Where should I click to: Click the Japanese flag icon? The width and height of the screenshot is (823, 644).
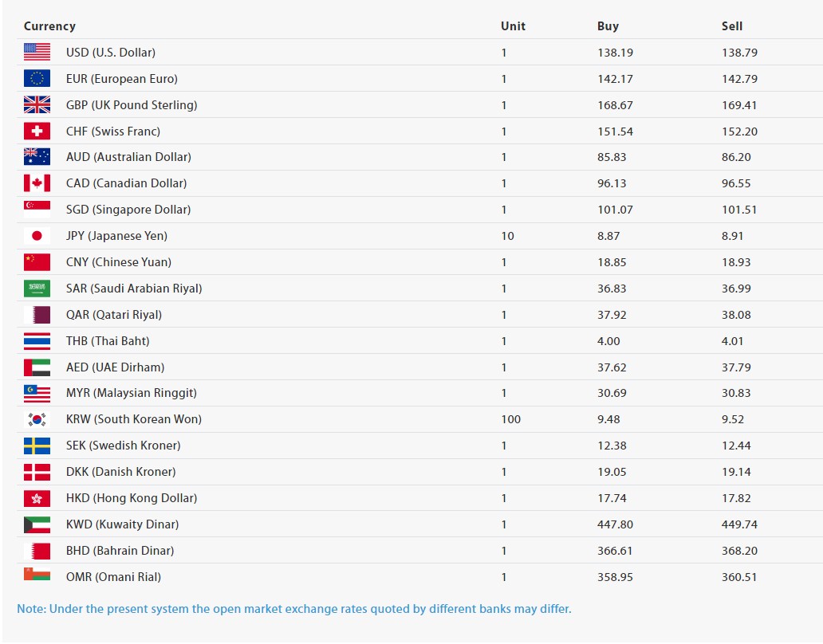point(37,236)
